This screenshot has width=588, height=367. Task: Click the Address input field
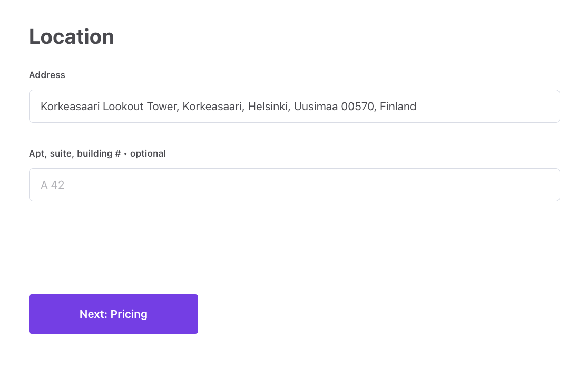click(x=294, y=106)
